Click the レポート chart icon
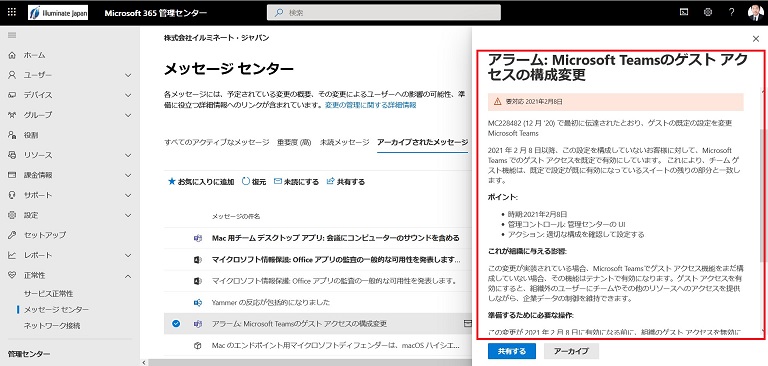Image resolution: width=768 pixels, height=366 pixels. (12, 255)
